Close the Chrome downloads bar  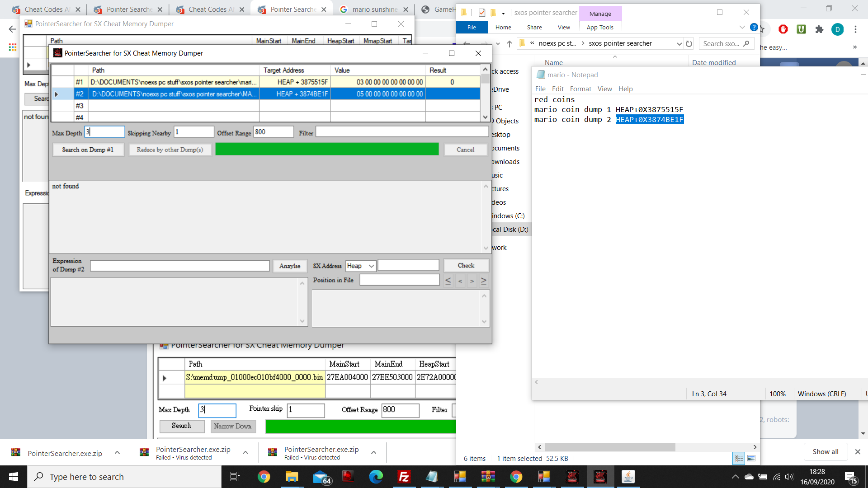pos(858,452)
